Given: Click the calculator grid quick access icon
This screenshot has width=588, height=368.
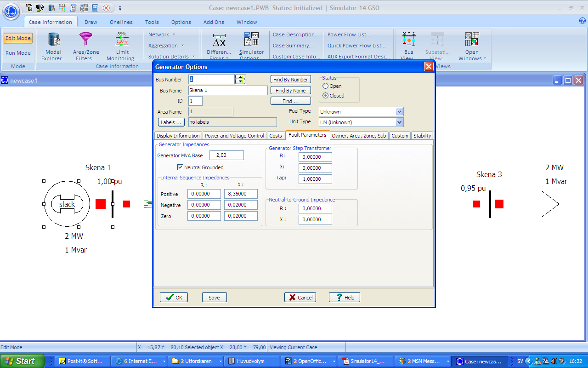Looking at the screenshot, I should click(x=95, y=8).
